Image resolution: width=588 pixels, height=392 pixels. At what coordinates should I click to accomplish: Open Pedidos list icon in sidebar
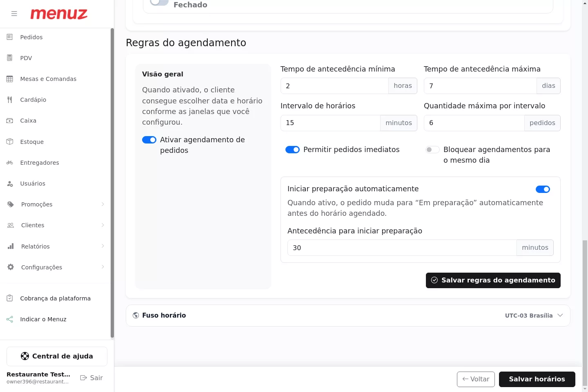click(10, 37)
